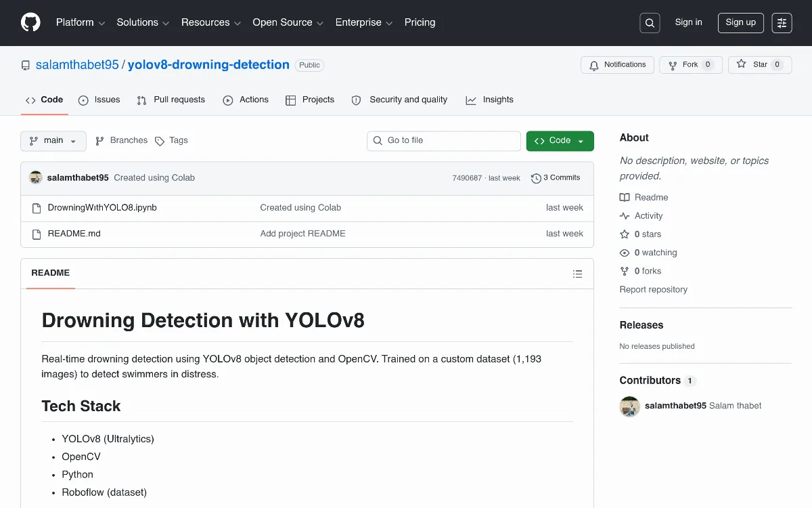The image size is (812, 508).
Task: Open the Insights tab
Action: click(x=489, y=100)
